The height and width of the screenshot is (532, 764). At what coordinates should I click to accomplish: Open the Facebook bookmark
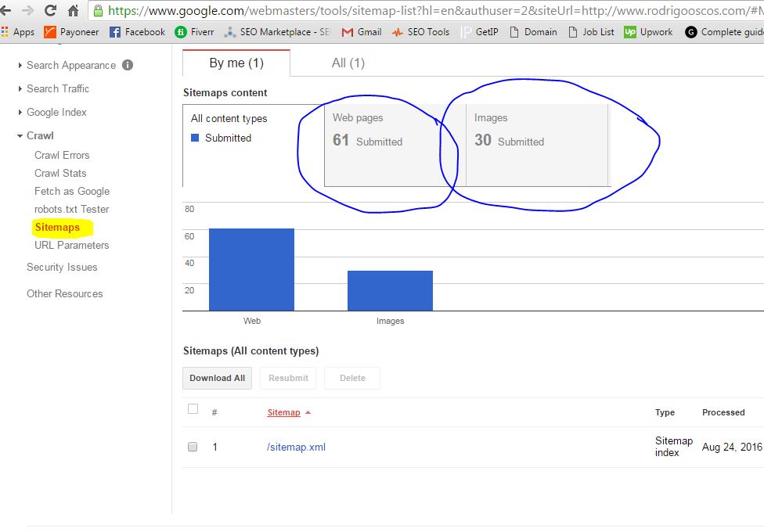pos(137,32)
